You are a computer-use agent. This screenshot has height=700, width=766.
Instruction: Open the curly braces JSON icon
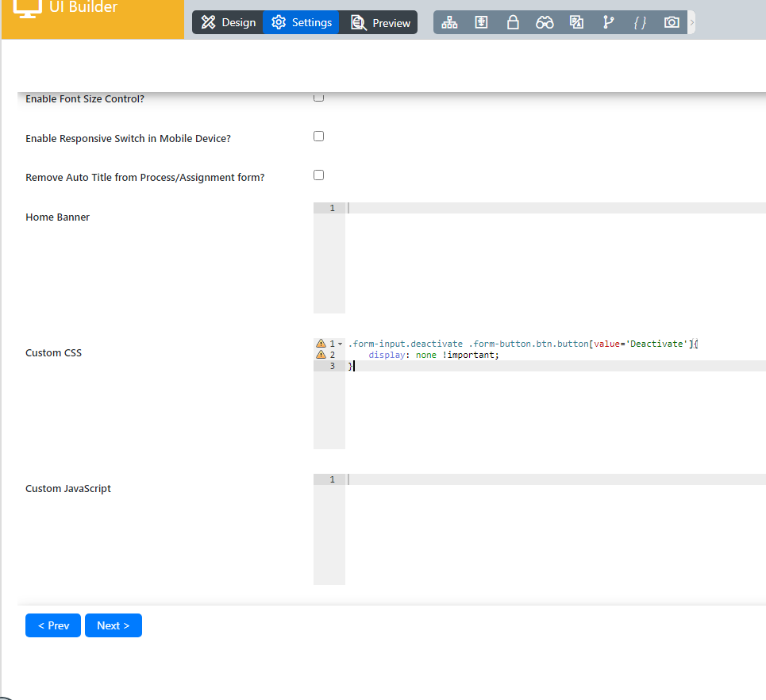(x=640, y=22)
